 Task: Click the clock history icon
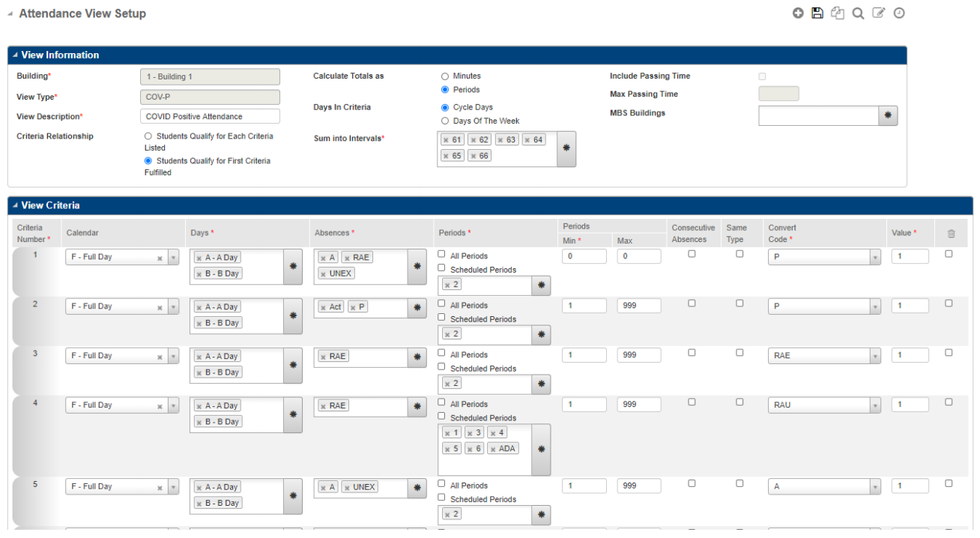point(898,13)
